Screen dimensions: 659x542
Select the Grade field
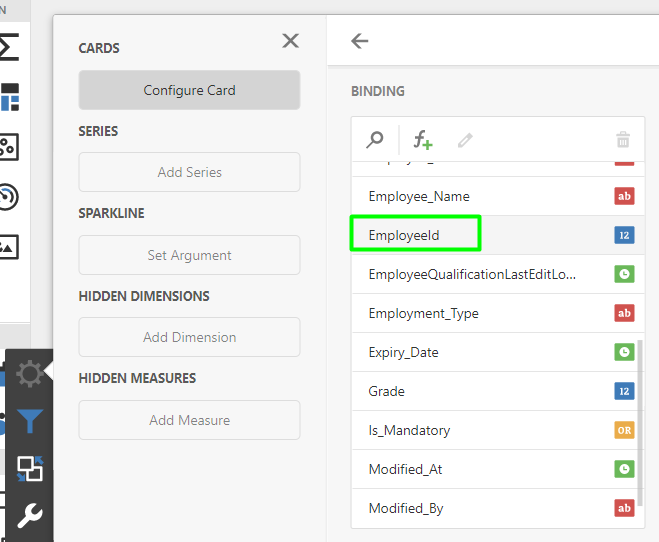pyautogui.click(x=498, y=391)
